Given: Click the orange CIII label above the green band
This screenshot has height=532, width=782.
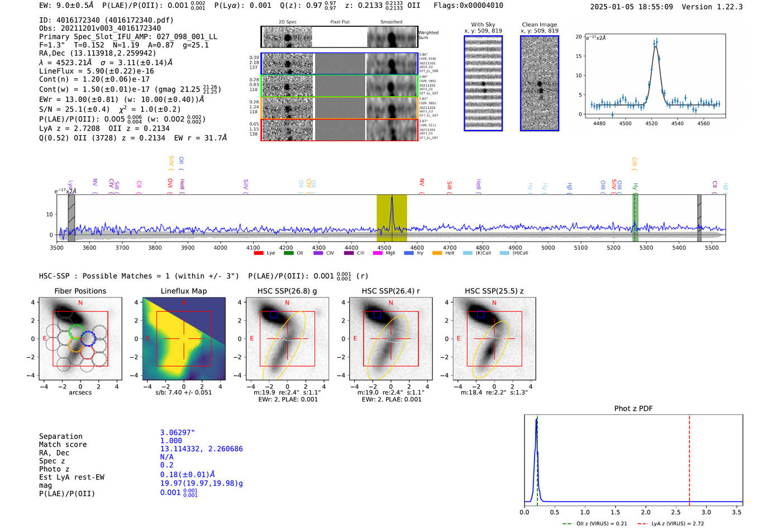Looking at the screenshot, I should 635,163.
